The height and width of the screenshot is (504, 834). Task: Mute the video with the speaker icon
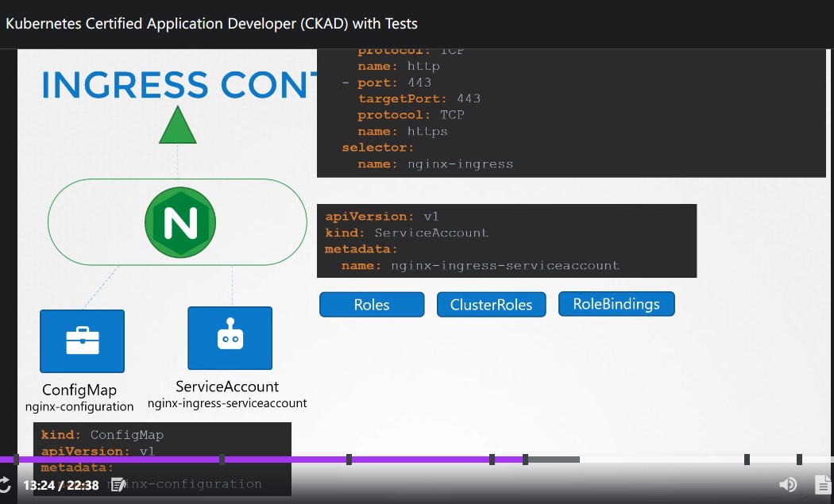tap(788, 485)
